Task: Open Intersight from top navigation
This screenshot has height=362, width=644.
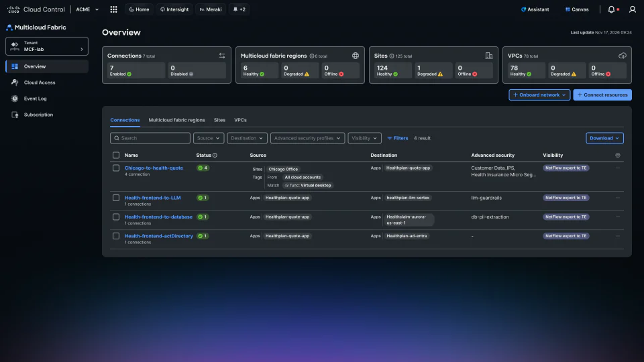Action: click(174, 9)
